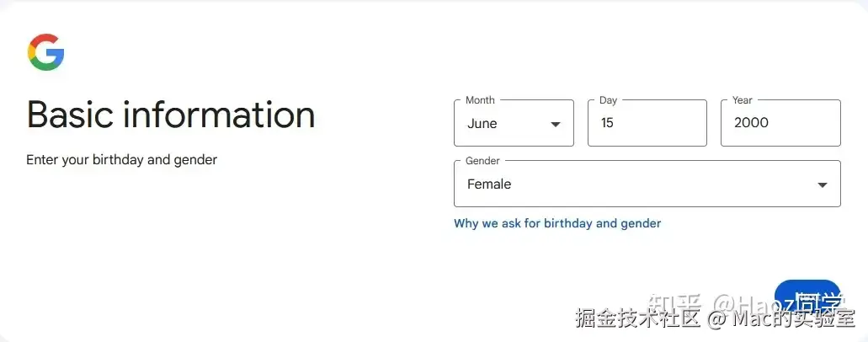Click the floating Day label

pos(608,100)
